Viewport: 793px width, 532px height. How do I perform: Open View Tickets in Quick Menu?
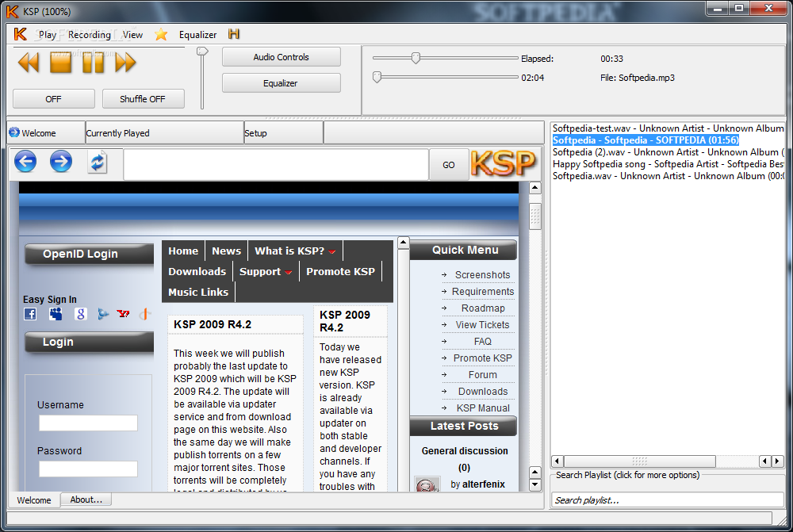tap(482, 324)
